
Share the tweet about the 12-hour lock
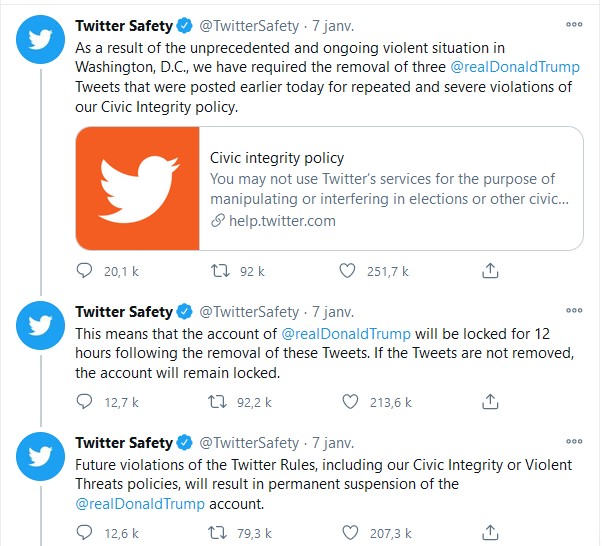(490, 402)
